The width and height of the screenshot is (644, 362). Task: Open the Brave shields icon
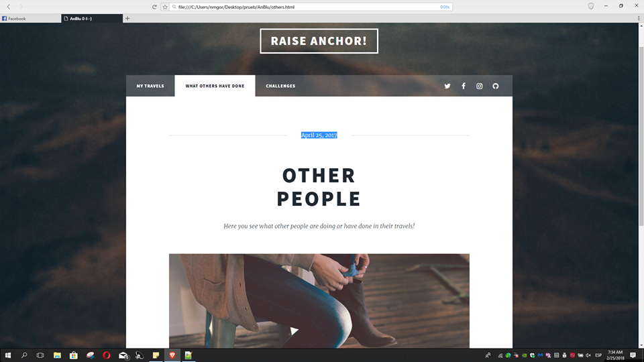coord(590,6)
